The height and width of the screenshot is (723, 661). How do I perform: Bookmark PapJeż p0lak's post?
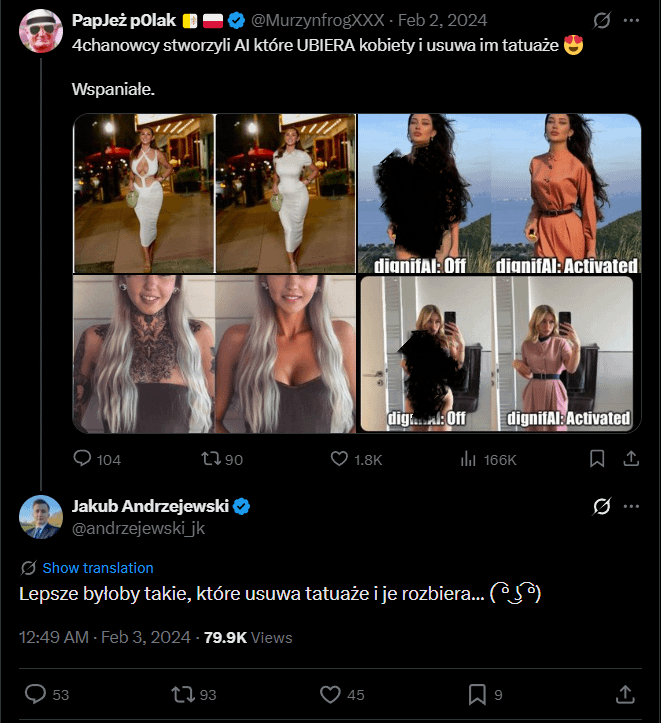coord(597,459)
